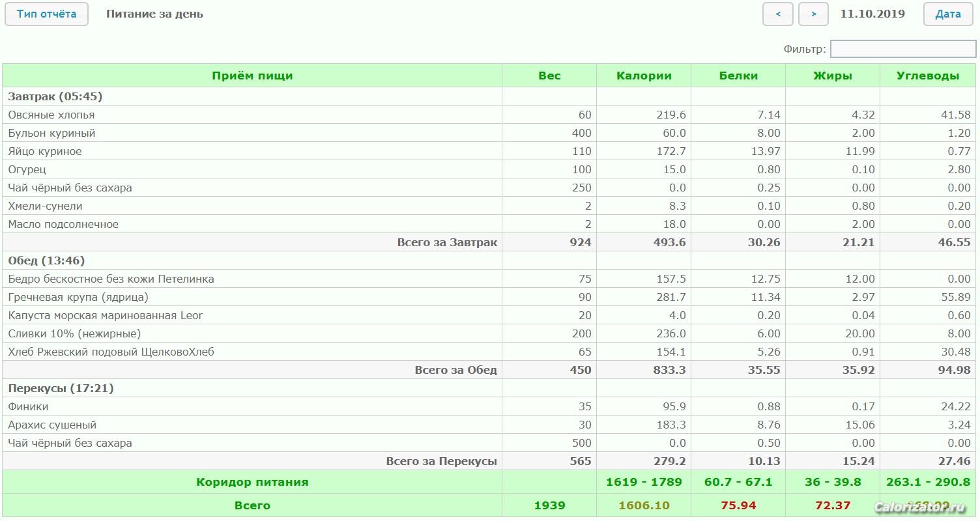The width and height of the screenshot is (980, 521).
Task: Click the 219.6 calories of Овсяные хлопья
Action: [x=671, y=115]
